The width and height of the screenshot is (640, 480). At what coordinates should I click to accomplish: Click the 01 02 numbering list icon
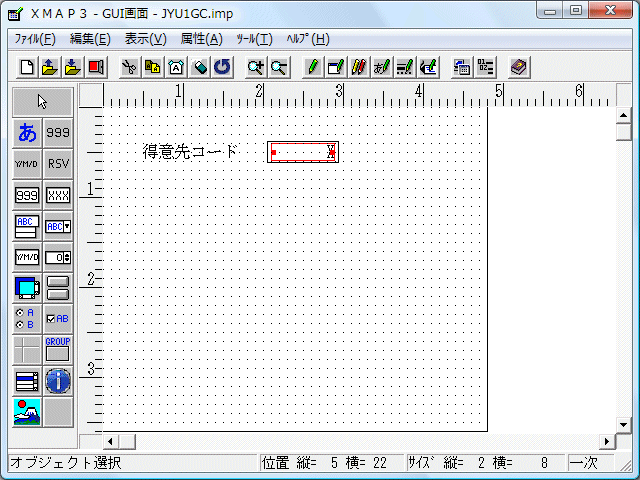tap(485, 67)
